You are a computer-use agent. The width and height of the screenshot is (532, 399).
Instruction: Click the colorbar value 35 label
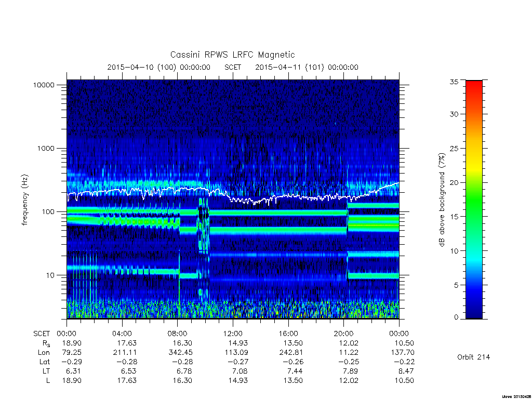[x=454, y=82]
